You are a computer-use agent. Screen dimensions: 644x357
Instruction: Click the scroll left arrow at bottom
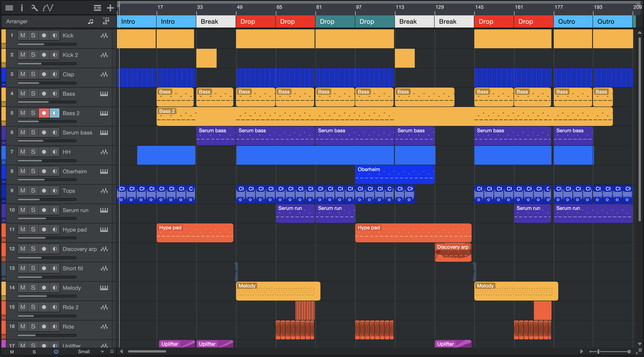pyautogui.click(x=121, y=351)
